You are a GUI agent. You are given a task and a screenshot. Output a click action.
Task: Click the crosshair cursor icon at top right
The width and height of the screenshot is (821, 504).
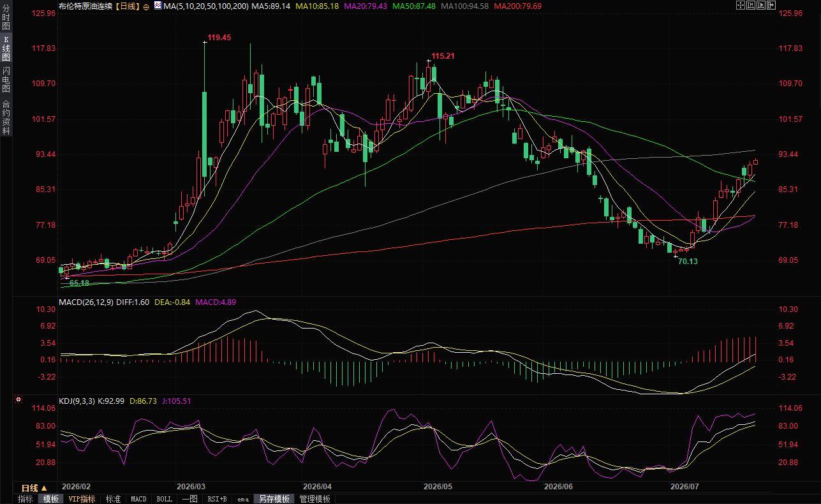(x=741, y=5)
